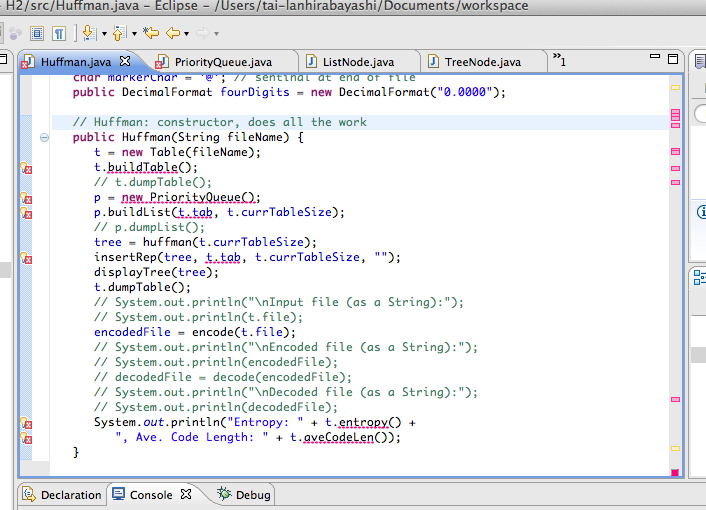This screenshot has width=706, height=510.
Task: Toggle show whitespace characters button
Action: click(x=59, y=33)
